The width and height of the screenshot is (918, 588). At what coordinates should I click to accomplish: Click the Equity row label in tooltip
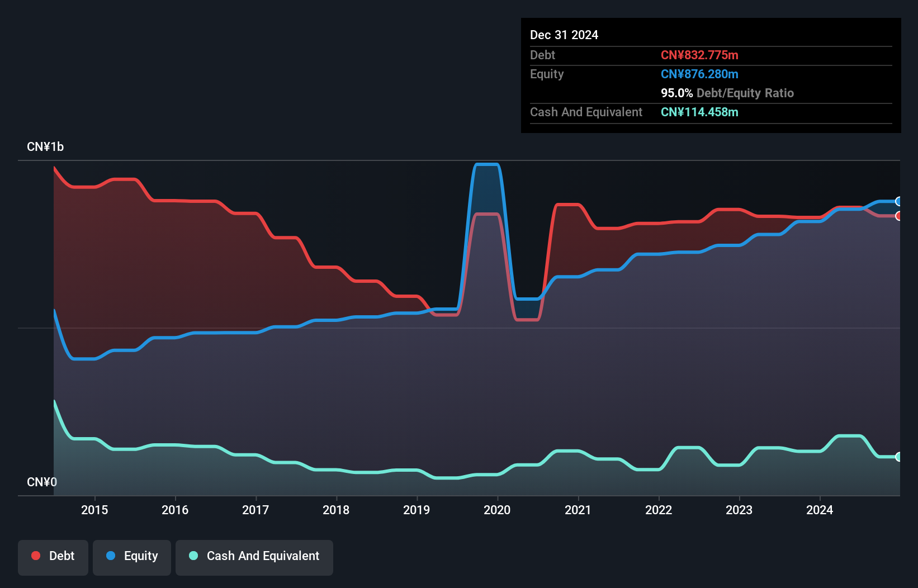click(547, 74)
